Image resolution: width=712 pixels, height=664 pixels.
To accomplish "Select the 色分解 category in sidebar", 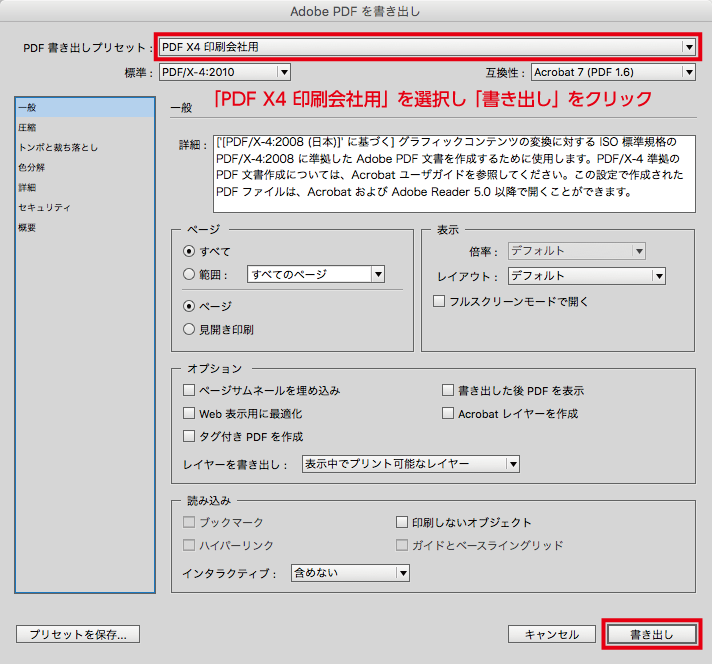I will coord(85,168).
